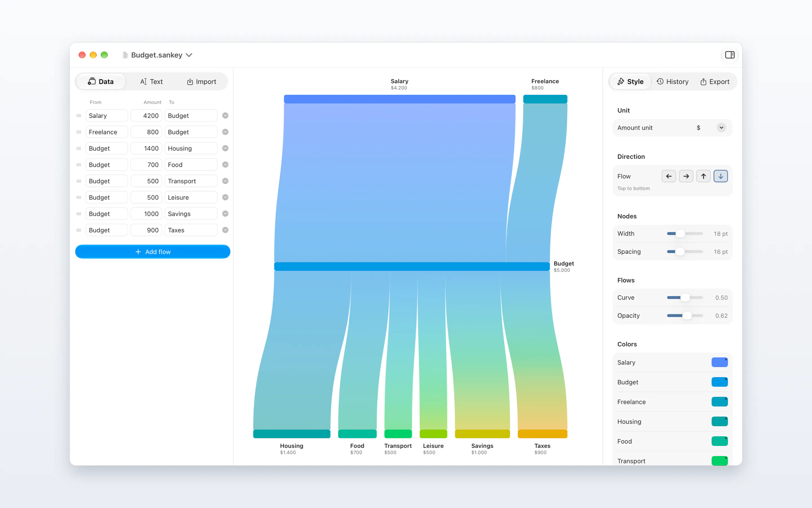Screen dimensions: 812x508
Task: Remove the Salary to Budget flow row
Action: 226,116
